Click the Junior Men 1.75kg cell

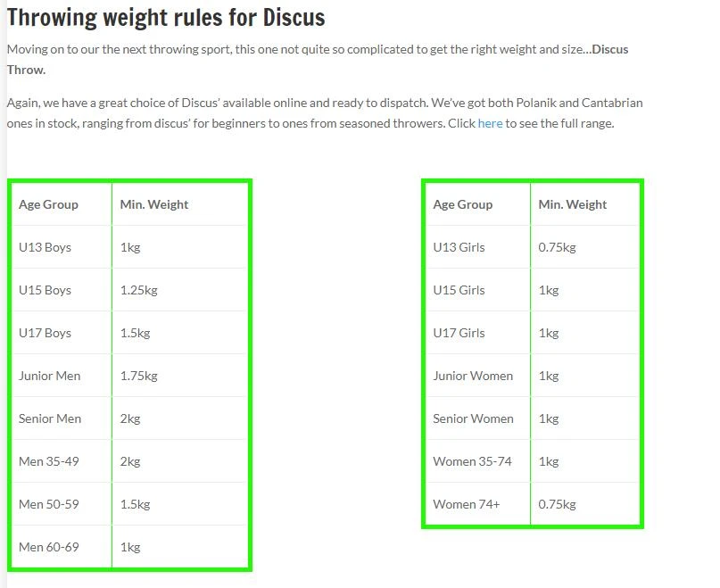click(138, 376)
